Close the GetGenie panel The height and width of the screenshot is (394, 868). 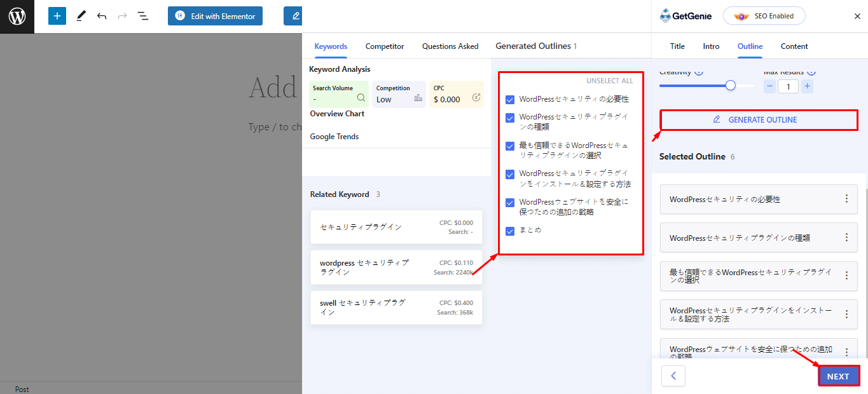pos(857,17)
